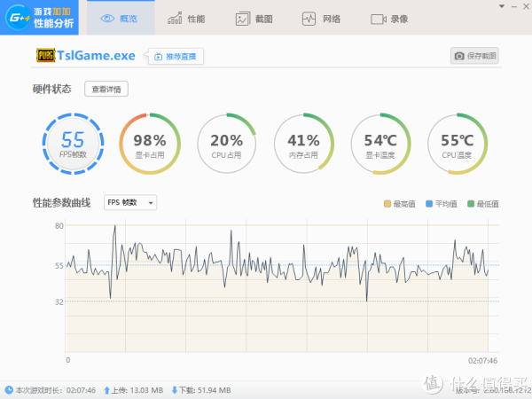Click the green 最低值 legend swatch
The height and width of the screenshot is (399, 532).
(x=471, y=204)
